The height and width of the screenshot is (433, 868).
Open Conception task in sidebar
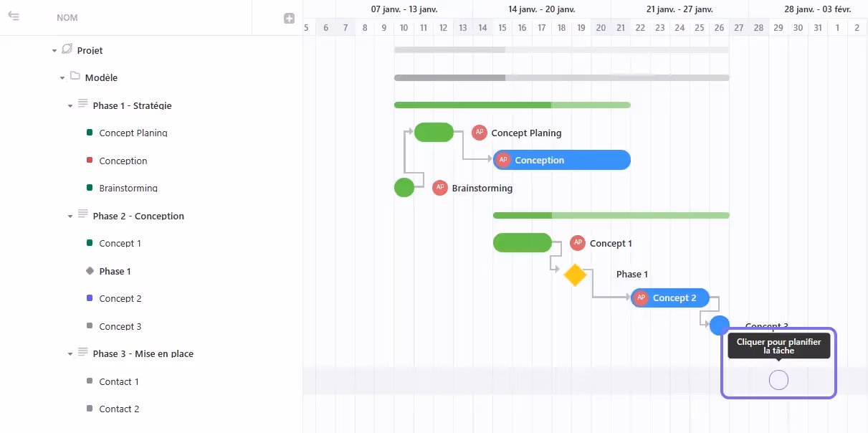(x=123, y=161)
